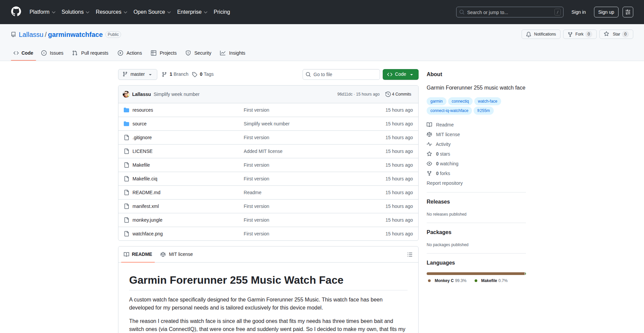644x333 pixels.
Task: Click the source folder icon
Action: pos(126,124)
